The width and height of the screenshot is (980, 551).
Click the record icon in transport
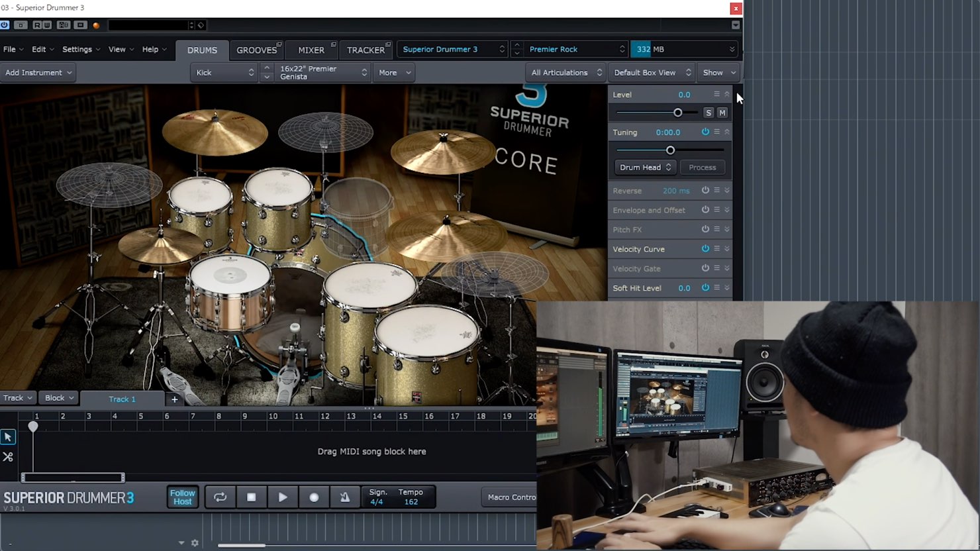pos(314,497)
